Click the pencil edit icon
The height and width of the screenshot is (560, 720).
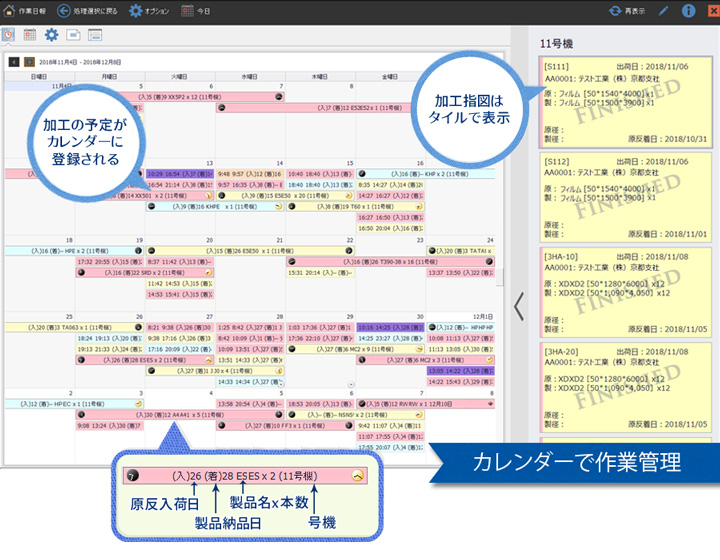pos(665,11)
